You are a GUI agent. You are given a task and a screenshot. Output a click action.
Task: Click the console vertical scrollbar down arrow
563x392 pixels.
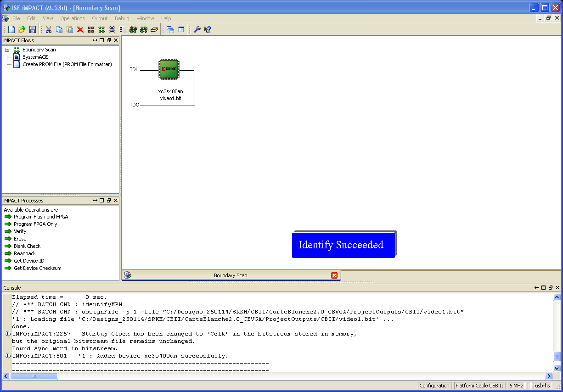pos(557,368)
